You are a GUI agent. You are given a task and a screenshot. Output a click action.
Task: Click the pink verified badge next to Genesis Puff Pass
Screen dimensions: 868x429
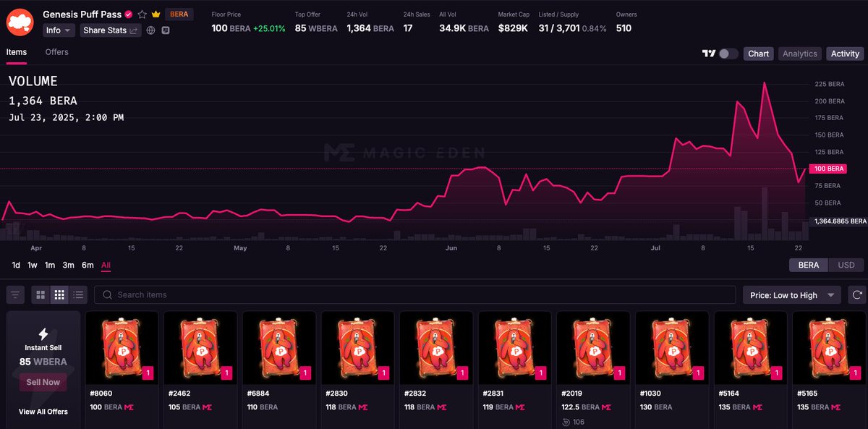[129, 14]
